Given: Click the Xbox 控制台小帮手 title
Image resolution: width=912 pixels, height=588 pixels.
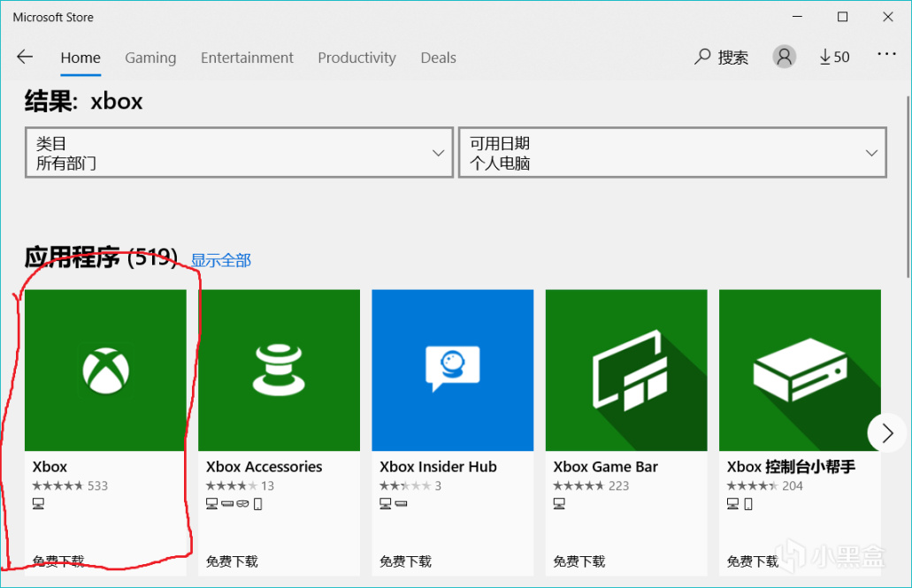Looking at the screenshot, I should point(791,467).
